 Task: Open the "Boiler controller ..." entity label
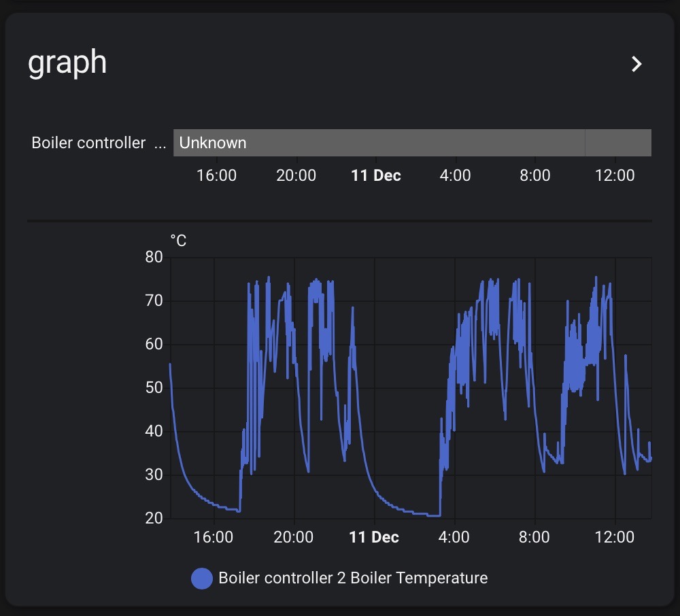click(98, 143)
